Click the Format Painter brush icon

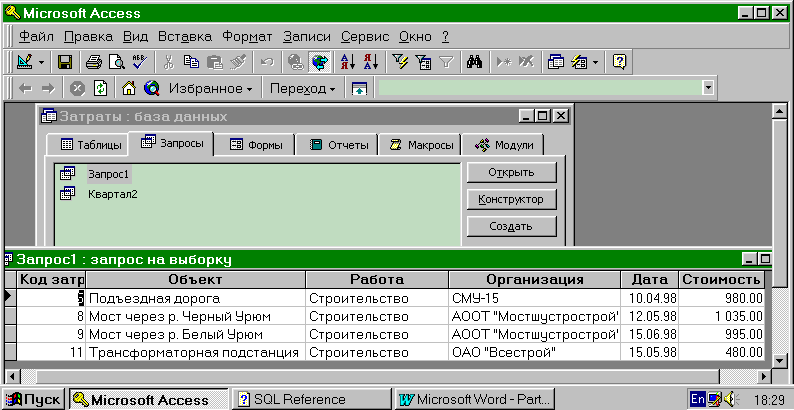[238, 62]
